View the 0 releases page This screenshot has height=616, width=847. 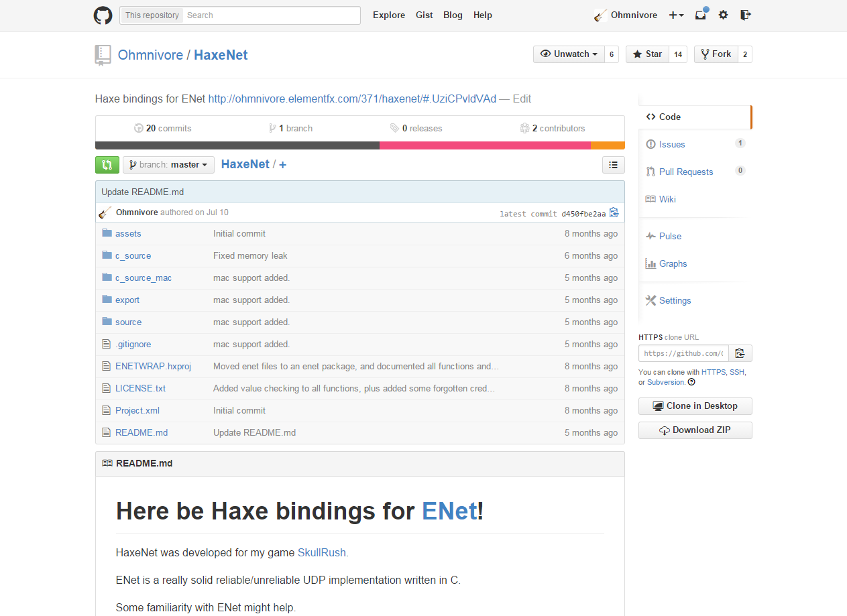click(x=416, y=128)
